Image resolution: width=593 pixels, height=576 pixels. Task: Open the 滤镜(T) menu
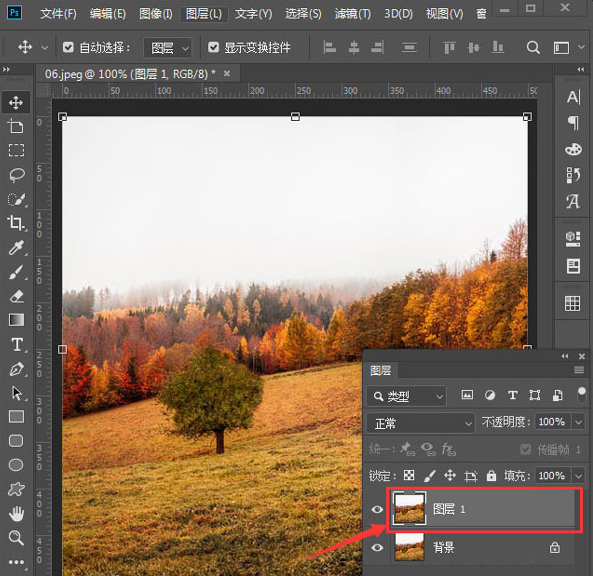[x=353, y=14]
